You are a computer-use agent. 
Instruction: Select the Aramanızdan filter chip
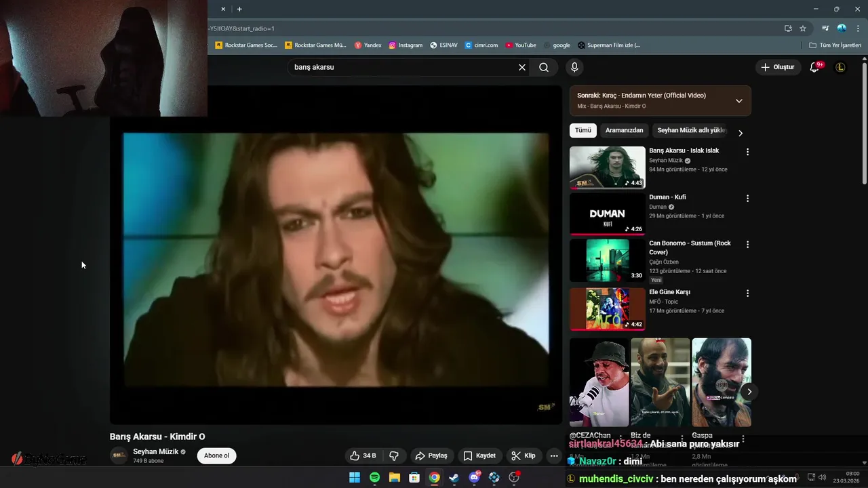point(624,130)
